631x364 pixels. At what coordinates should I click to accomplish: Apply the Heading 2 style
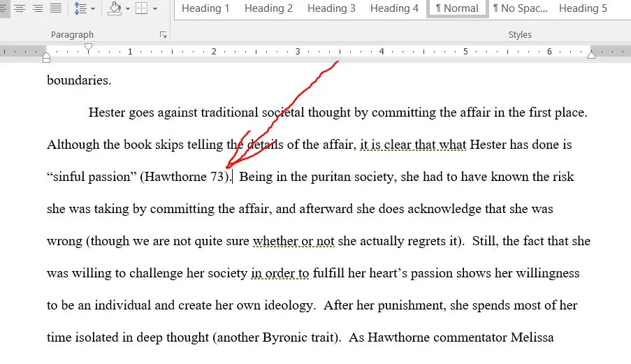[268, 8]
